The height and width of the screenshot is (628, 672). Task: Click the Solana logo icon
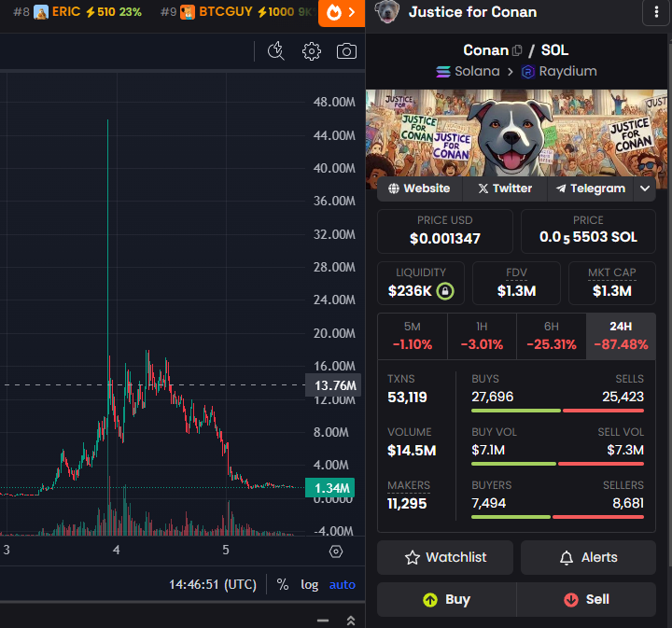click(x=443, y=72)
